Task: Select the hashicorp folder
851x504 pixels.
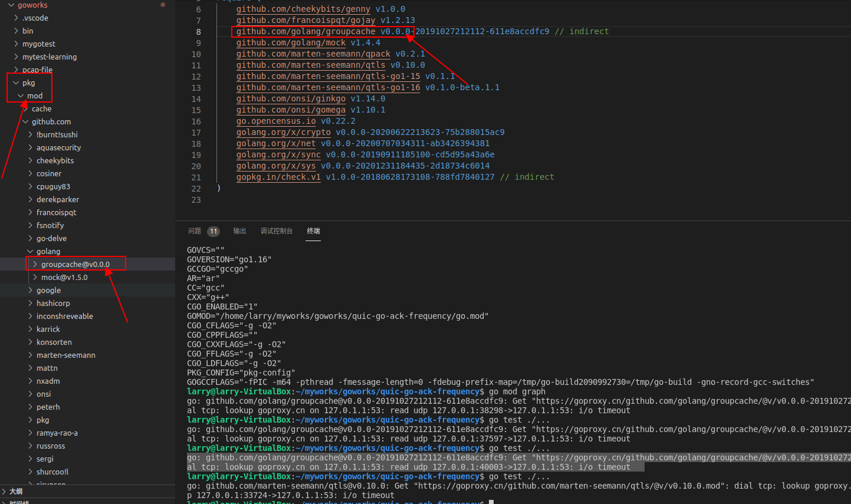Action: point(53,303)
